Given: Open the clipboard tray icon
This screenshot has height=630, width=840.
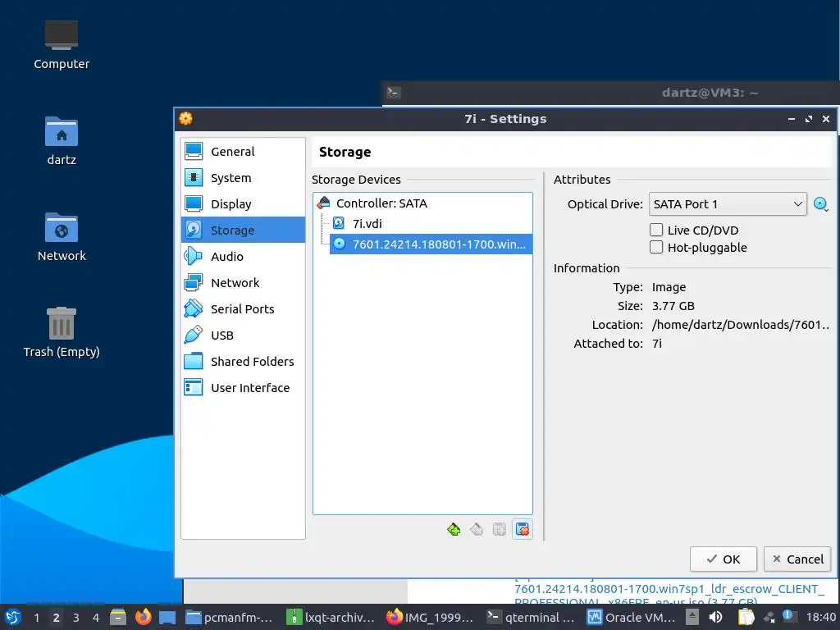Looking at the screenshot, I should 746,618.
